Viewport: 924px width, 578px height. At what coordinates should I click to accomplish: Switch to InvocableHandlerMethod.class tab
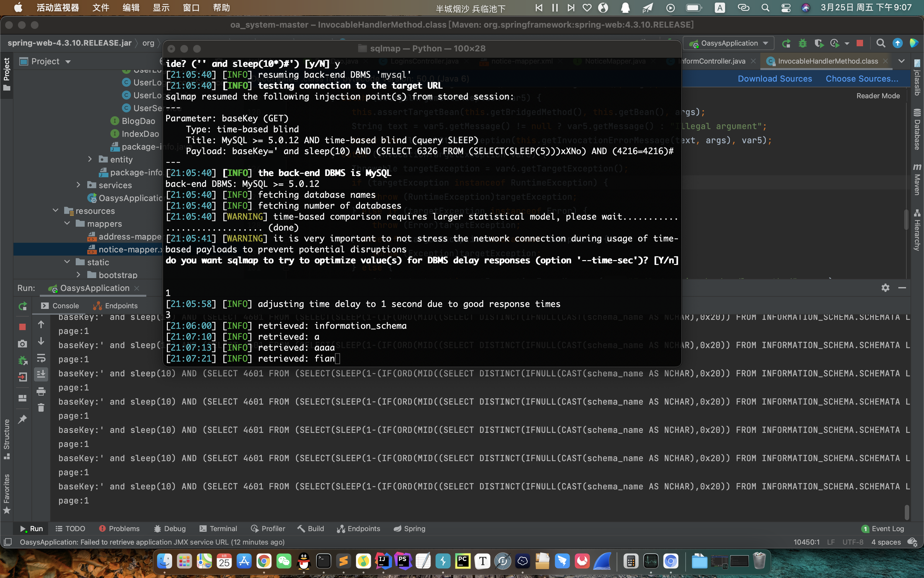click(827, 61)
